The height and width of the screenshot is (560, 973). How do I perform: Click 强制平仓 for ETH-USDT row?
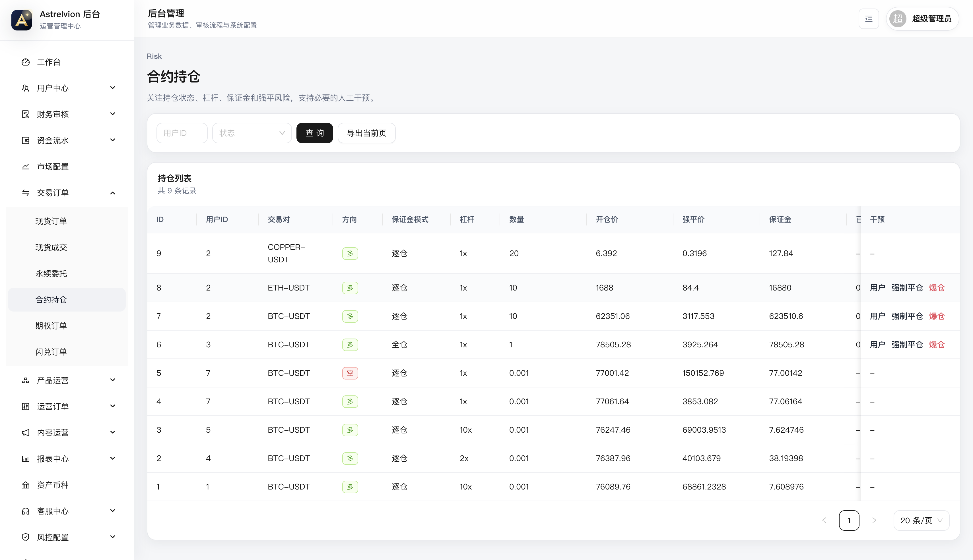tap(907, 288)
